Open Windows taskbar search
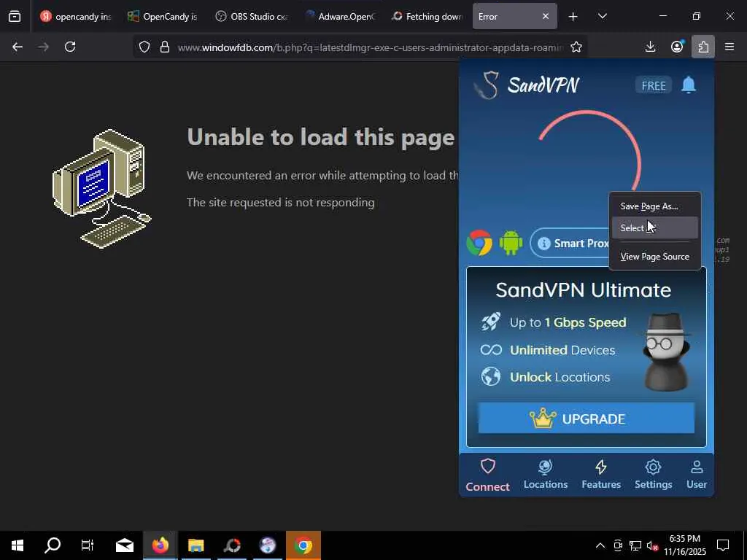Screen dimensions: 747x560 (53, 545)
